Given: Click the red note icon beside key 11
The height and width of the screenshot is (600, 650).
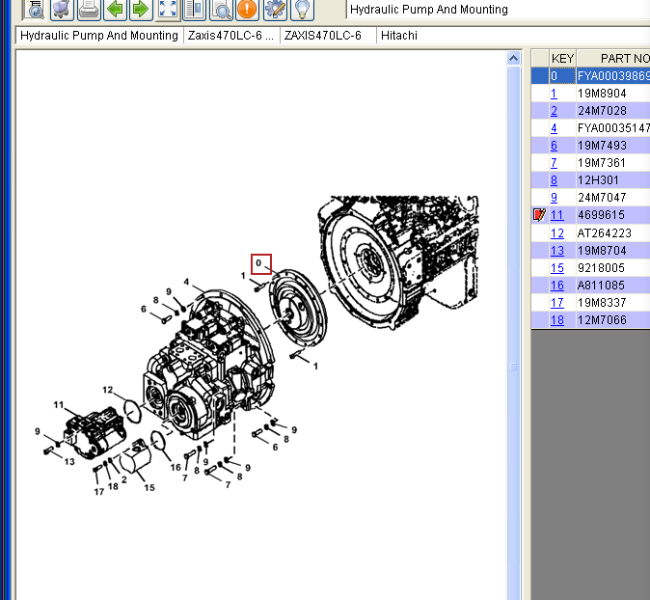Looking at the screenshot, I should coord(540,215).
